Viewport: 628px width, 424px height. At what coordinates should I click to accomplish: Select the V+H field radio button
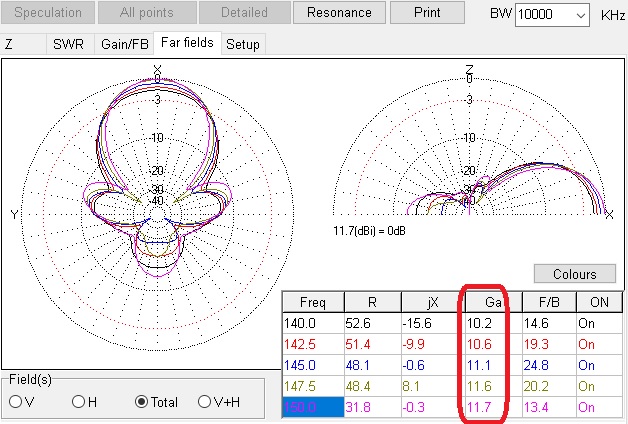[x=205, y=401]
